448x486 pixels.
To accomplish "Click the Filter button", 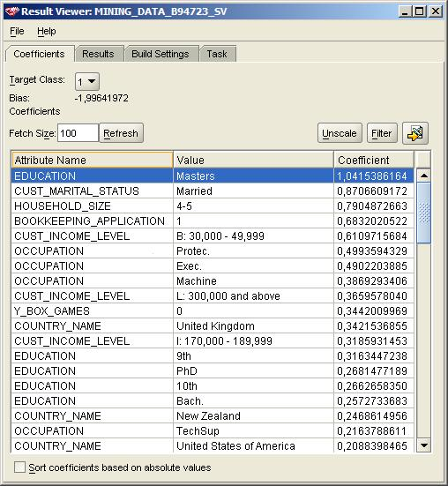I will [382, 133].
